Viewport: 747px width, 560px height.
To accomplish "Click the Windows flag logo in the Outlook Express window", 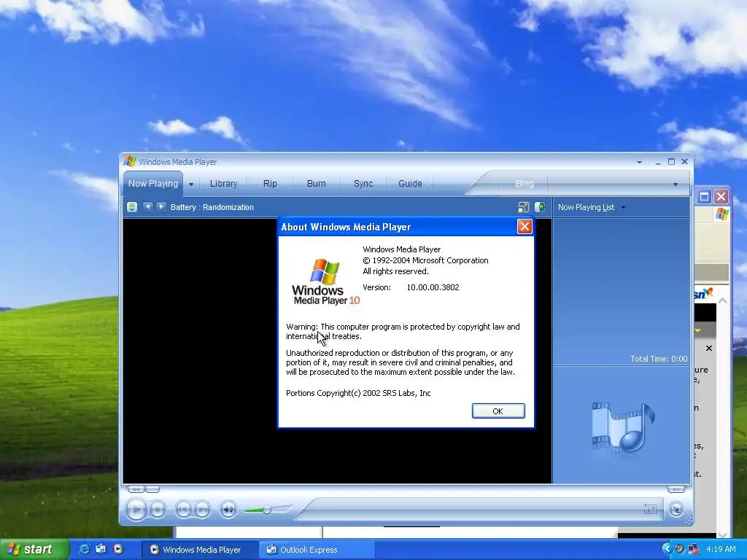I will (x=721, y=214).
